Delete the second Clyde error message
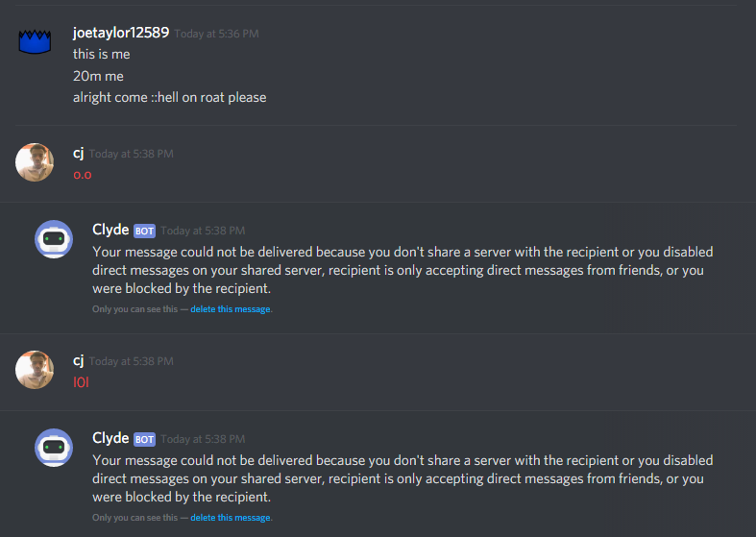 click(231, 518)
